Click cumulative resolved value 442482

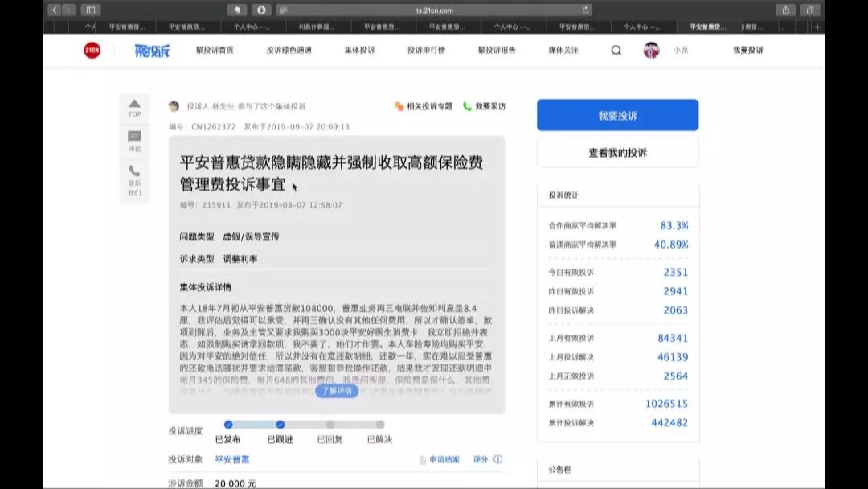pyautogui.click(x=669, y=422)
